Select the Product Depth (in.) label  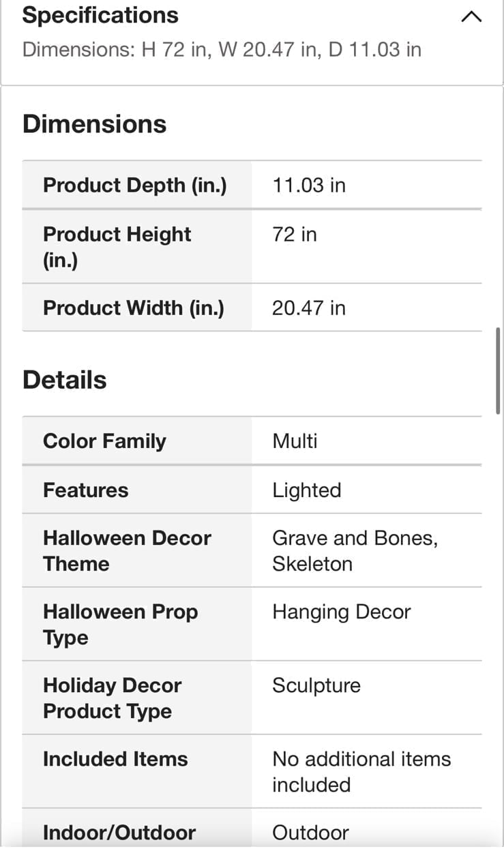click(x=135, y=185)
